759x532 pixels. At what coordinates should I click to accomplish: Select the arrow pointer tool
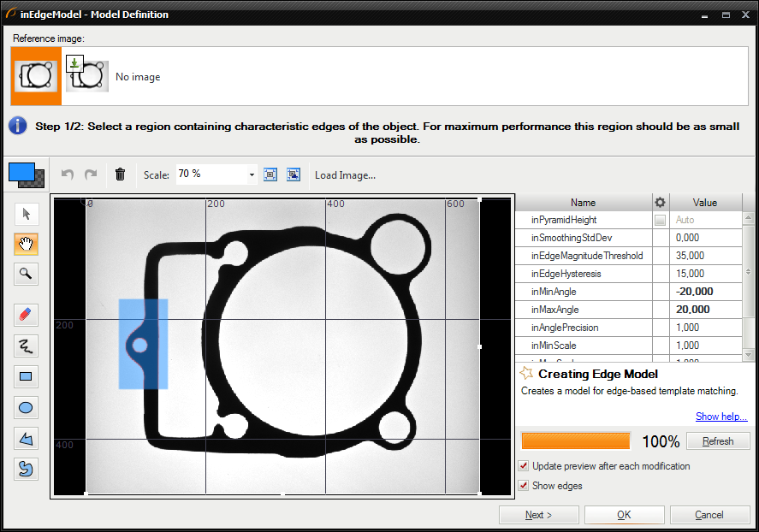27,214
